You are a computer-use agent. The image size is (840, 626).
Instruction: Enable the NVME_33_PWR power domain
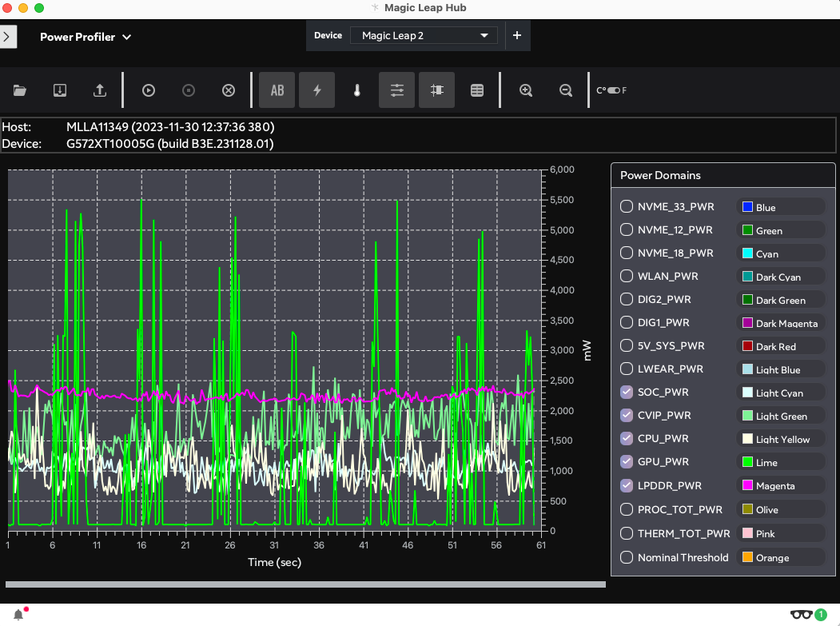(626, 205)
